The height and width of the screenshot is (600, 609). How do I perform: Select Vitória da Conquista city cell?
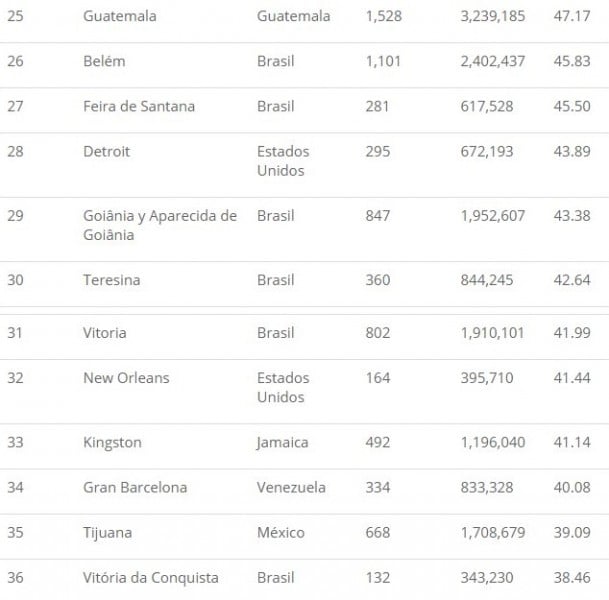click(151, 578)
